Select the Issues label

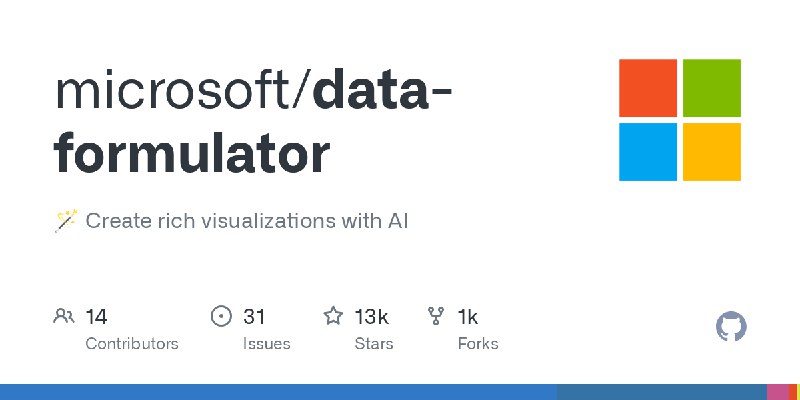coord(266,344)
